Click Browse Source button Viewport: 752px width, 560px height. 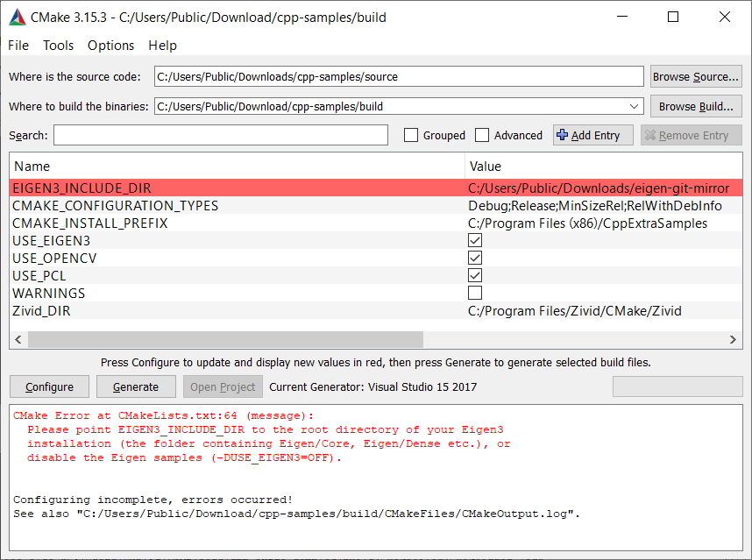click(696, 76)
